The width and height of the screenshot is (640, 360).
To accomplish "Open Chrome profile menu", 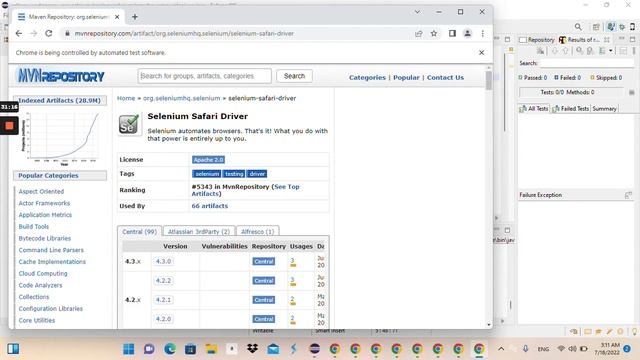I will pyautogui.click(x=467, y=33).
